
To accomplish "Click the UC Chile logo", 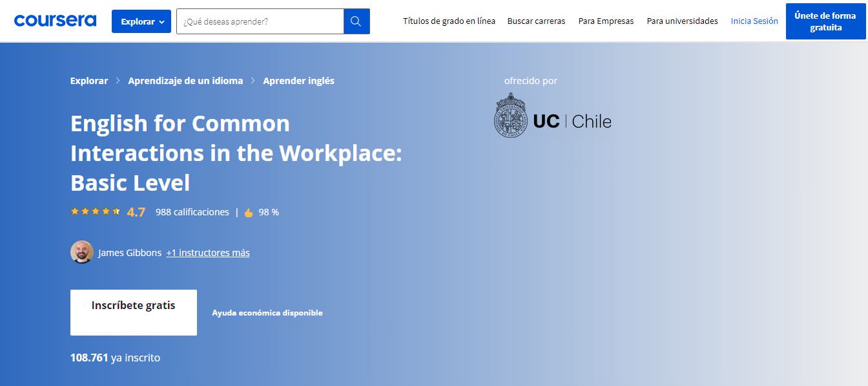I will 553,116.
